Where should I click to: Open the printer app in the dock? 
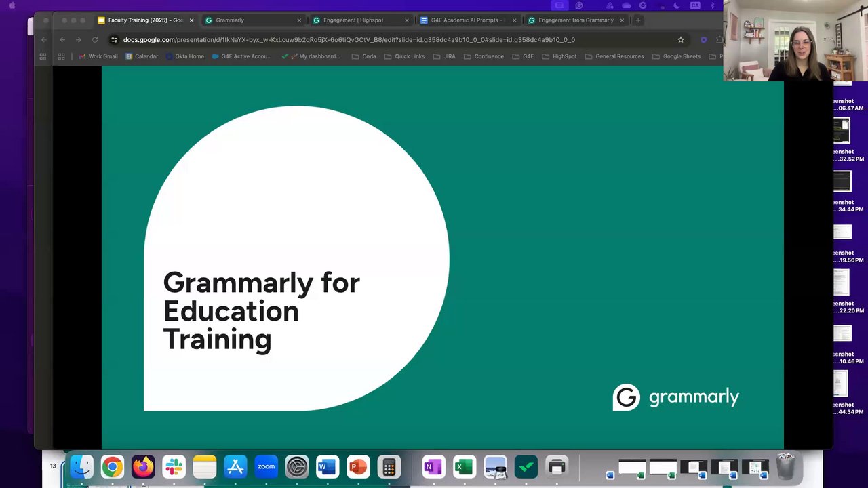pyautogui.click(x=557, y=467)
